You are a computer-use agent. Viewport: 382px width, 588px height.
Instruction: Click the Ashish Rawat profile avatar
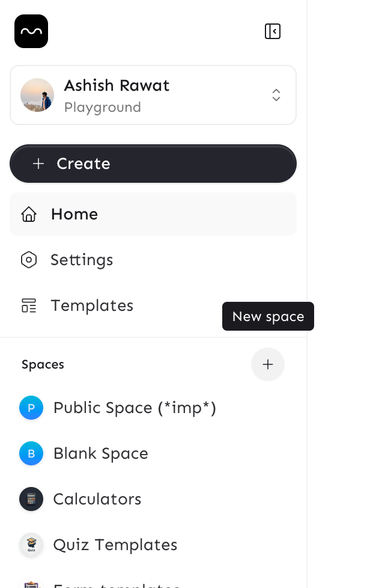(37, 95)
